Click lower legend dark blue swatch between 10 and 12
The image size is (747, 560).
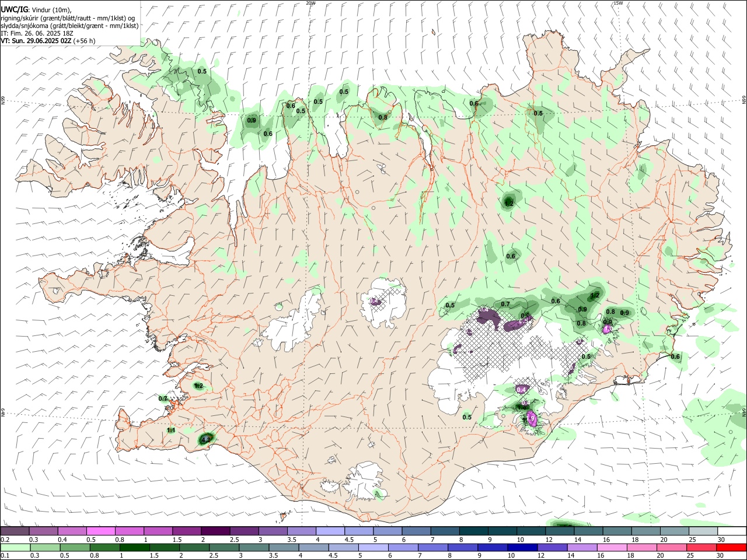(522, 547)
